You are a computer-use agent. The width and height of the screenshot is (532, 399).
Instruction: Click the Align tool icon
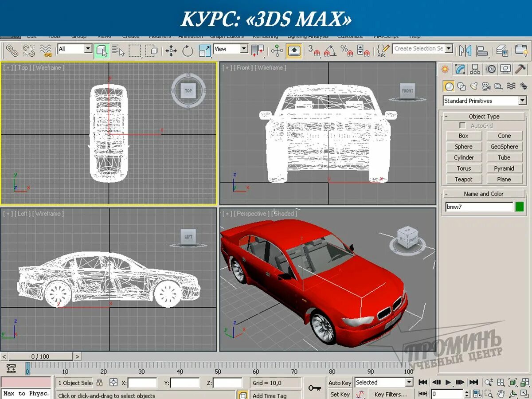482,51
